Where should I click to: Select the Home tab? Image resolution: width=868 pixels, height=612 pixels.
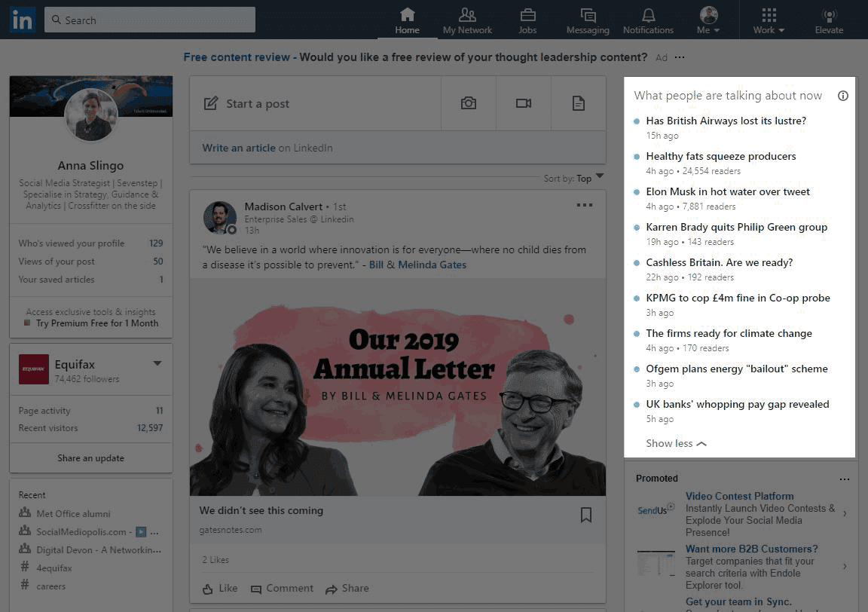point(407,20)
